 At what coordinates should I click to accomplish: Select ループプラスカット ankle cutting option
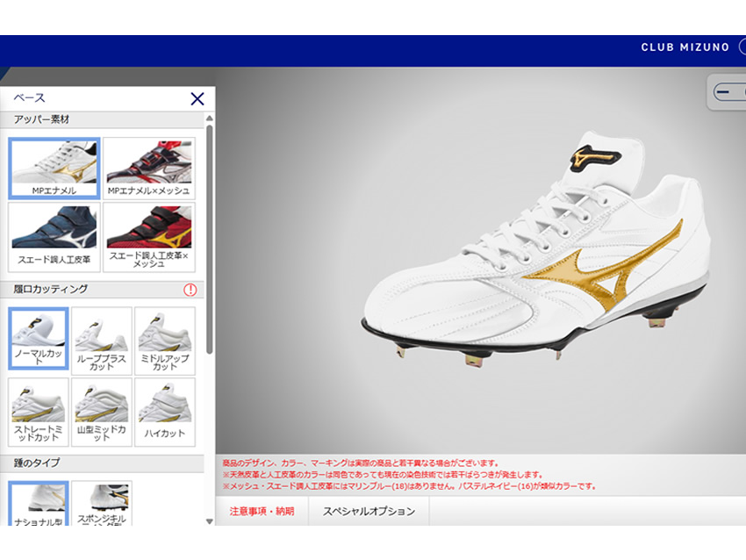[x=101, y=341]
